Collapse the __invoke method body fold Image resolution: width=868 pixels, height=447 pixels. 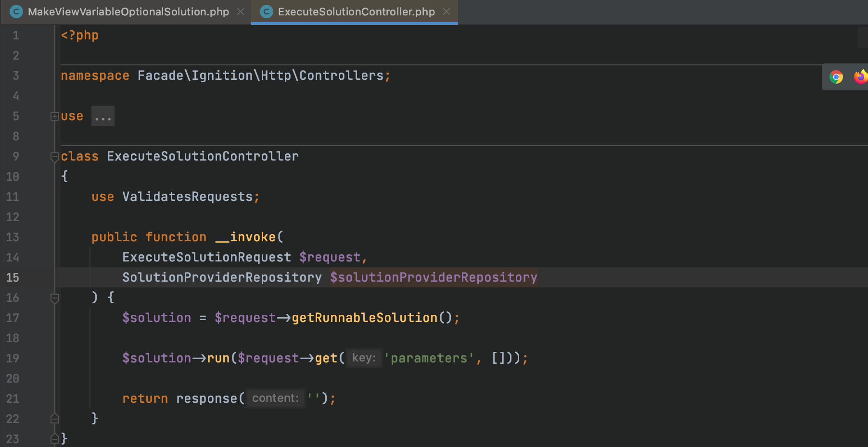[x=54, y=298]
